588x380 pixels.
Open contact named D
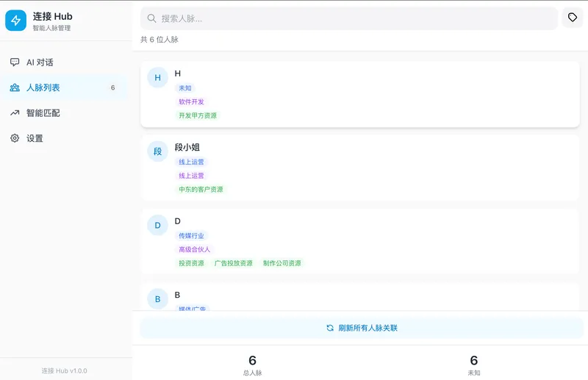pyautogui.click(x=178, y=221)
